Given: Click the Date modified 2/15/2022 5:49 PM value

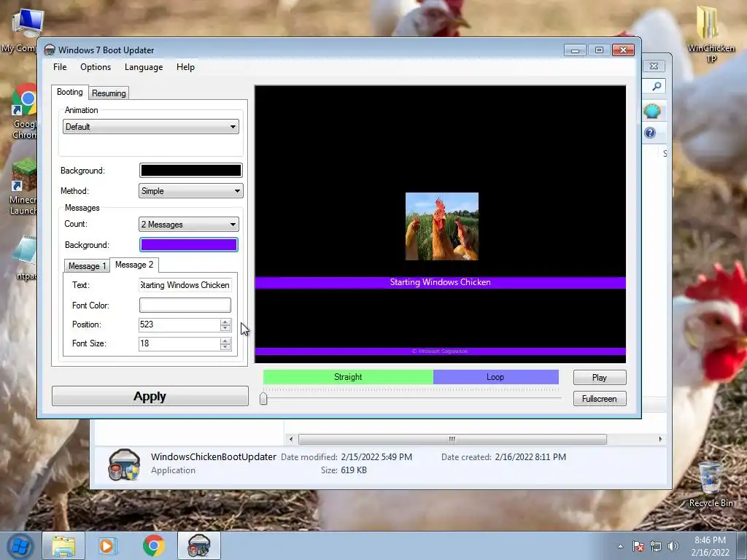Looking at the screenshot, I should (x=376, y=457).
